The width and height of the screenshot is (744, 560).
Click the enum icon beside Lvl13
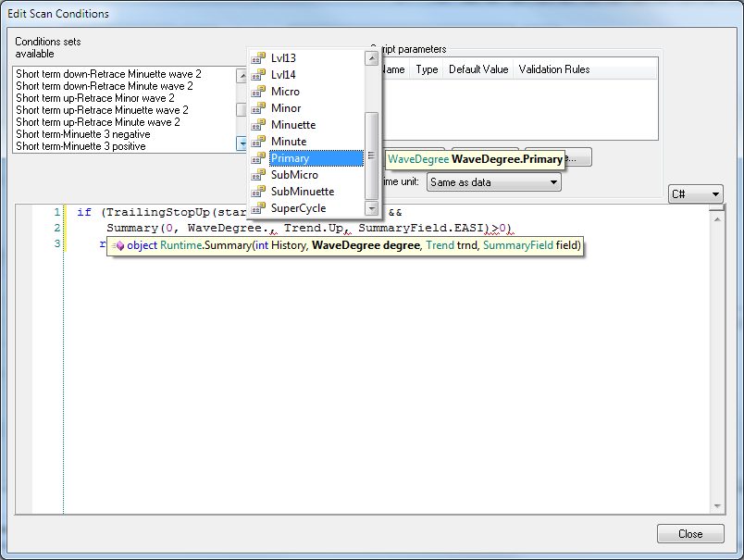click(x=257, y=57)
